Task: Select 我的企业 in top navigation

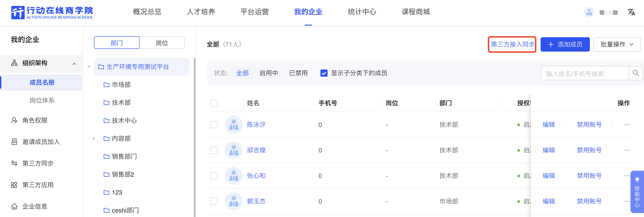Action: tap(308, 12)
